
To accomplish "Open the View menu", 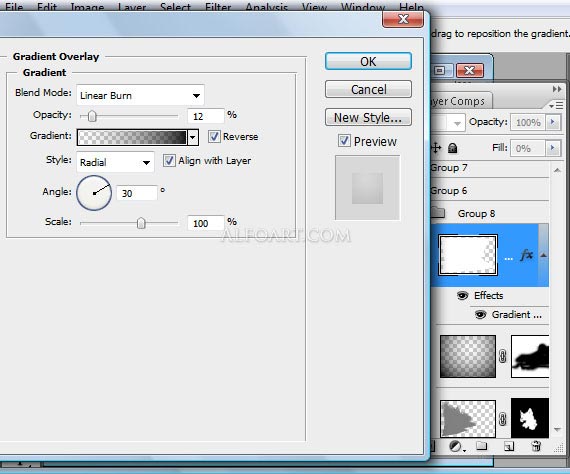I will (x=314, y=7).
